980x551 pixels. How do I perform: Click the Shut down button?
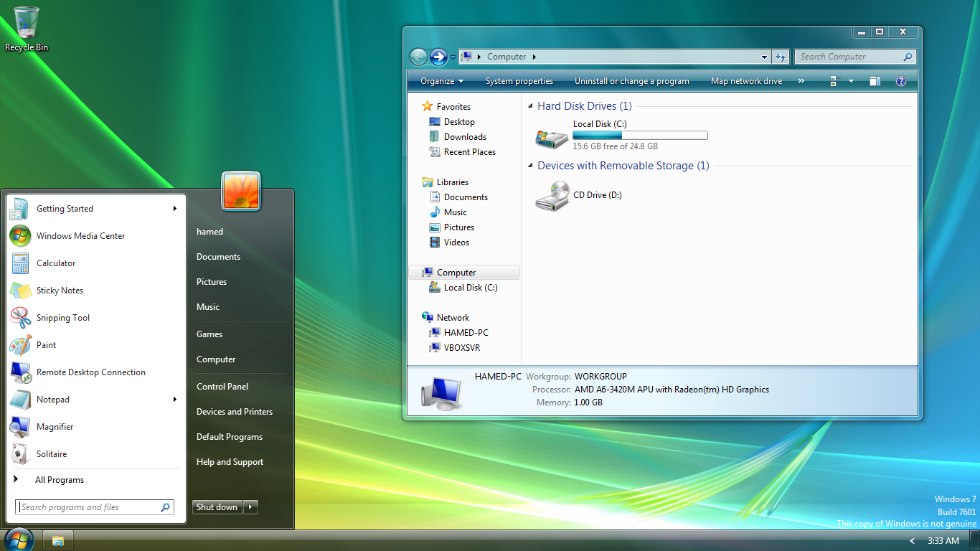(217, 507)
